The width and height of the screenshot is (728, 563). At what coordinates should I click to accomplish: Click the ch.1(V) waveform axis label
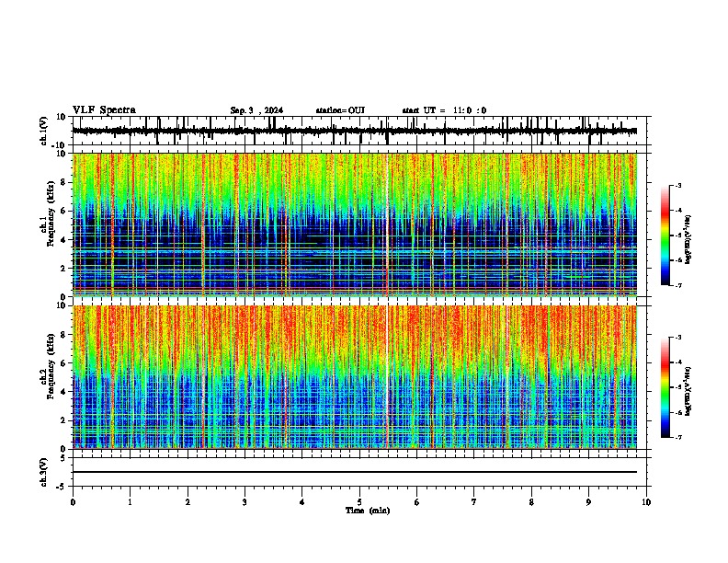click(x=44, y=131)
